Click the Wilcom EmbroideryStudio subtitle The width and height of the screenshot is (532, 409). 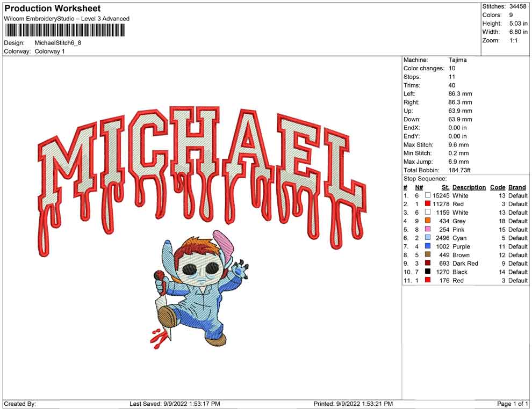click(67, 19)
